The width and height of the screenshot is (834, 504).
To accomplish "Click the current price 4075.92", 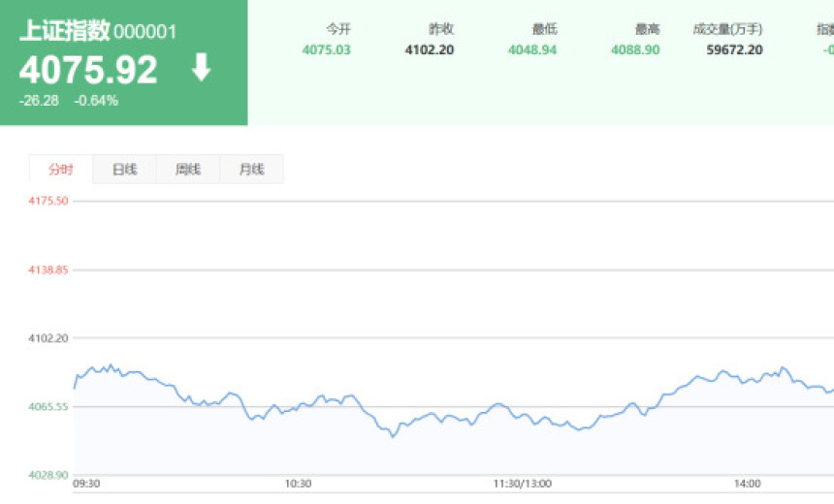I will [88, 70].
